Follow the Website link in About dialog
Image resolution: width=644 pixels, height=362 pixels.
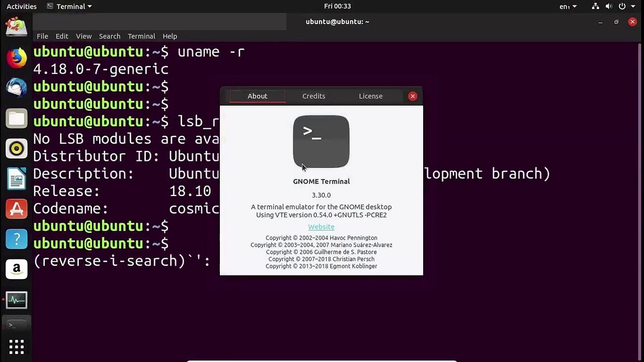click(x=321, y=227)
